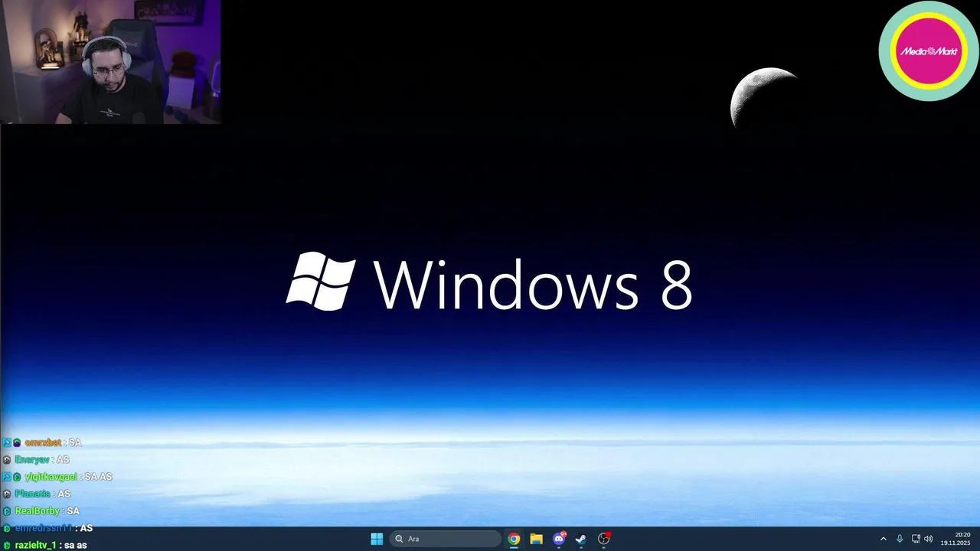Expand the hidden system tray icons chevron

[883, 539]
